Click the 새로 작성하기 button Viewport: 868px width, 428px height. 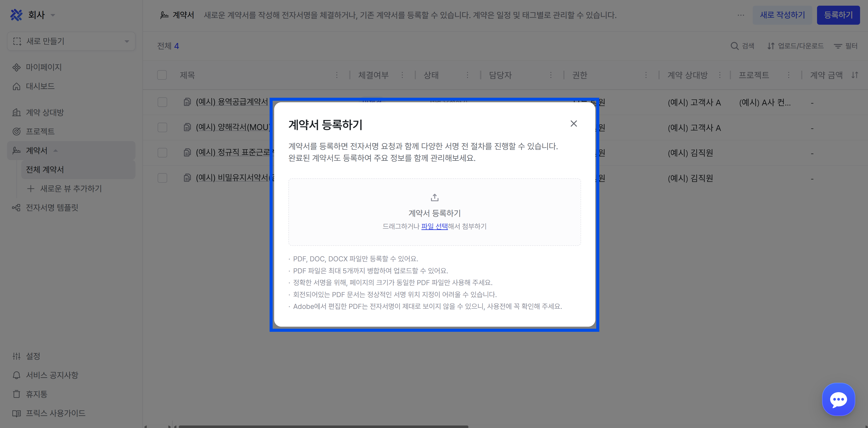(782, 15)
